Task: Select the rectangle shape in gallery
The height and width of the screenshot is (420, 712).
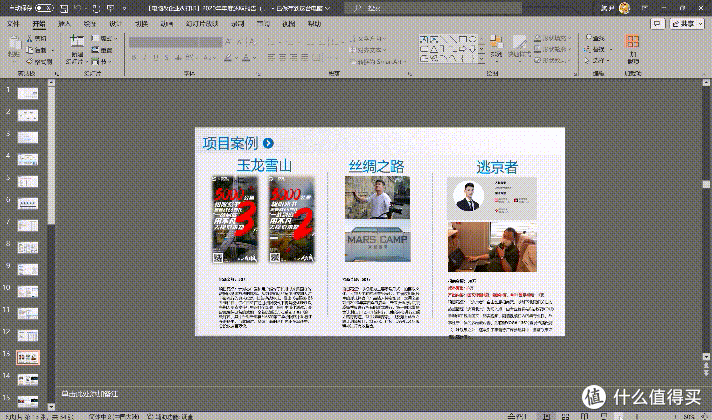Action: point(462,40)
